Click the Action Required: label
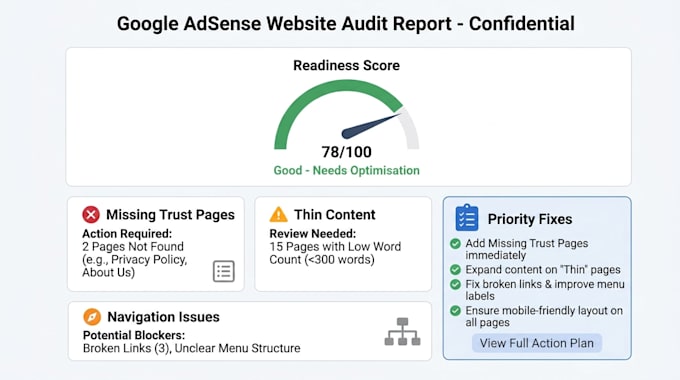680x380 pixels. [127, 234]
